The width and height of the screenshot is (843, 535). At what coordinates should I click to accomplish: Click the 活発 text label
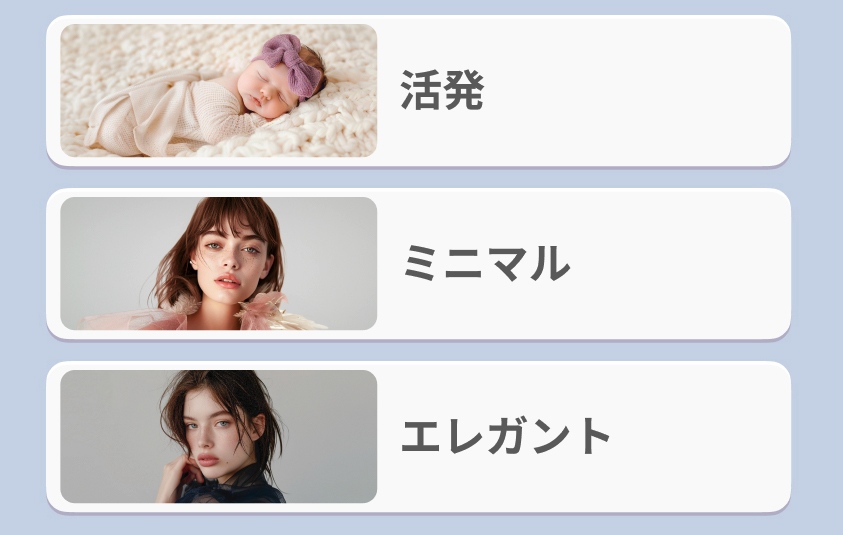point(442,90)
